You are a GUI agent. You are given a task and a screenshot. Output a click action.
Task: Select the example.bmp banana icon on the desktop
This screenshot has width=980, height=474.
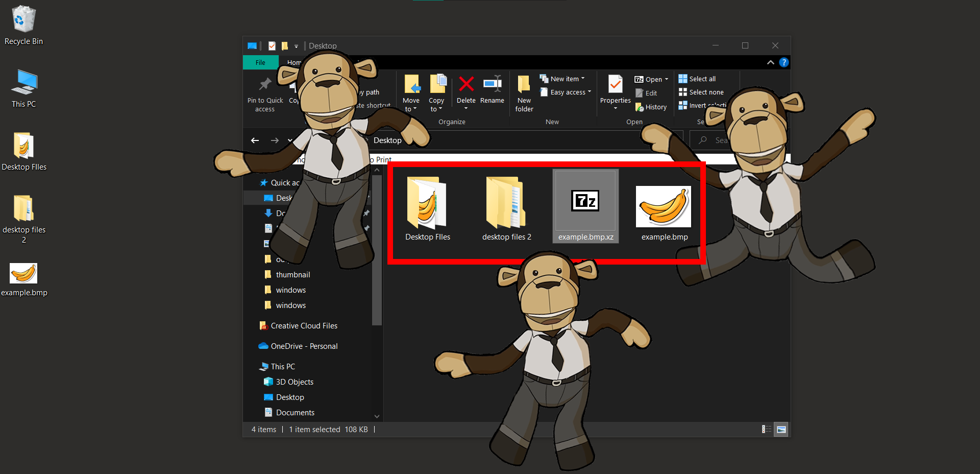23,273
